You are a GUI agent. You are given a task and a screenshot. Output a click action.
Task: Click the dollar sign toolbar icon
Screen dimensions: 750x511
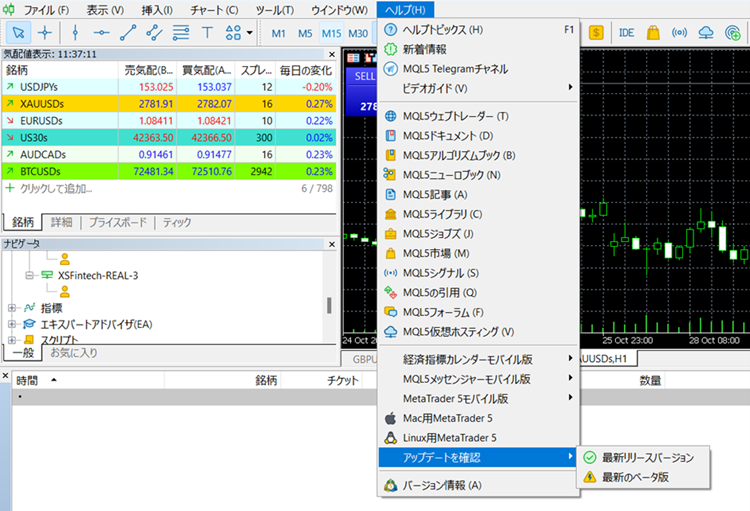coord(596,33)
